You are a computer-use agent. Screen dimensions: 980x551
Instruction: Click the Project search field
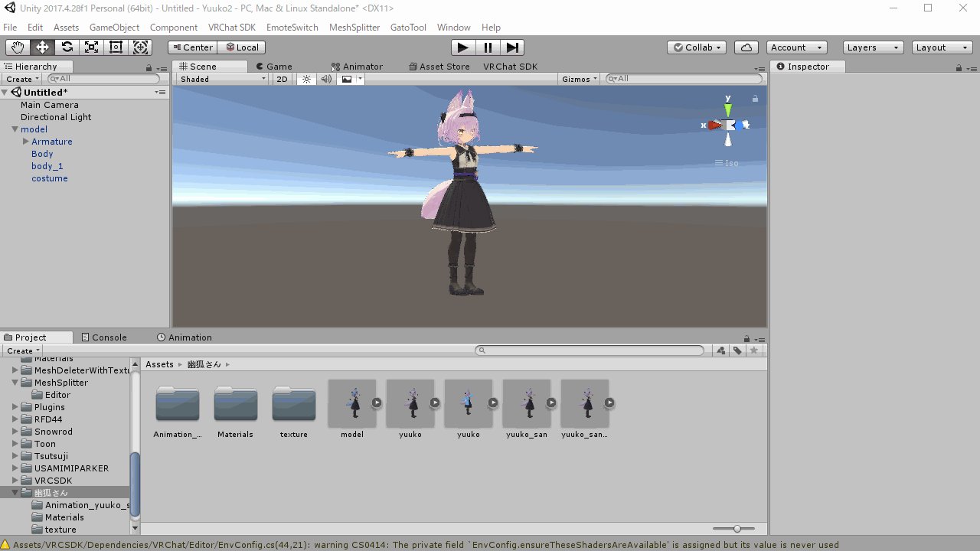point(590,350)
